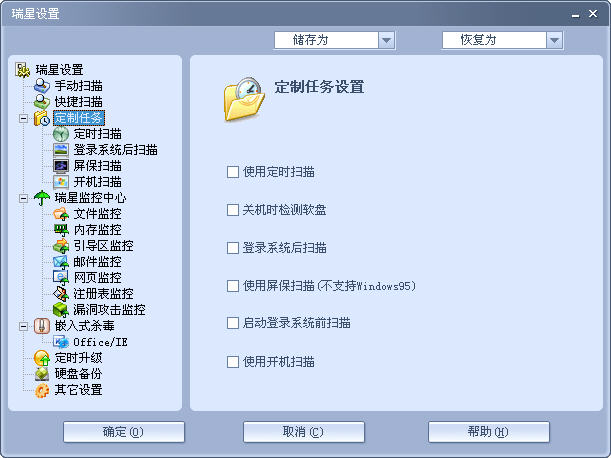The height and width of the screenshot is (458, 611).
Task: Tick the 登录系统后扫描 checkbox
Action: click(x=233, y=248)
